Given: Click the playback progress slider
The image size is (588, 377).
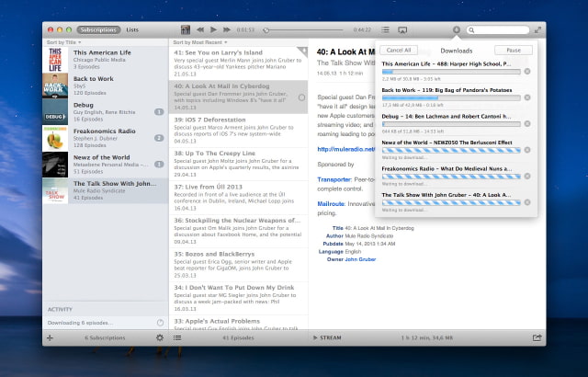Looking at the screenshot, I should pyautogui.click(x=305, y=30).
